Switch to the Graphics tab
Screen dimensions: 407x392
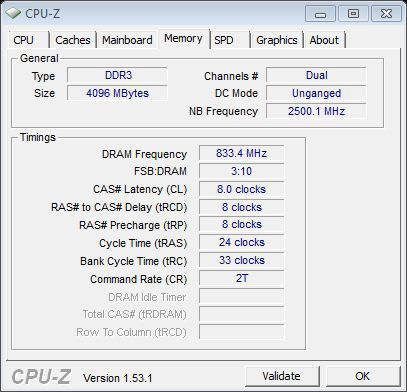277,40
